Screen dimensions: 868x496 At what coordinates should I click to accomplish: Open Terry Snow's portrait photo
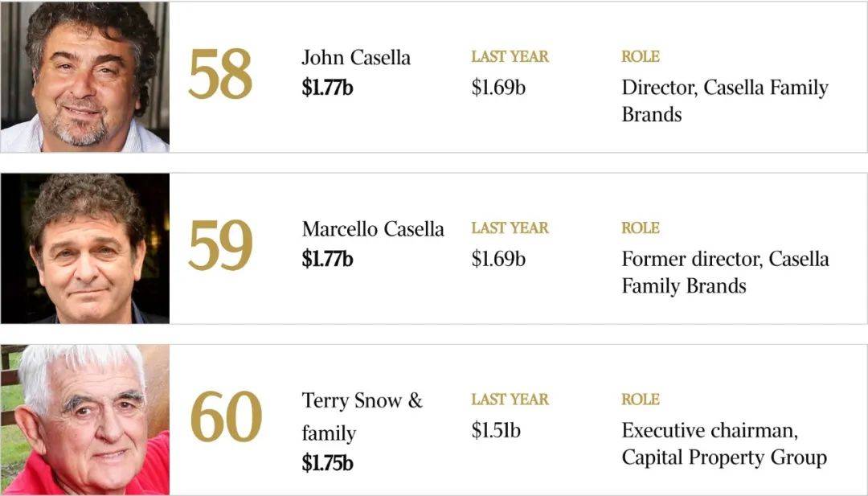coord(84,420)
